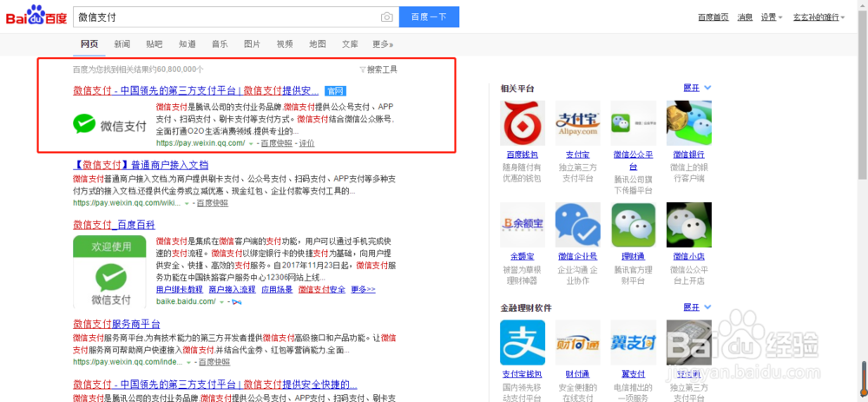Screen dimensions: 868x402
Task: Expand arrow beside pay.weixin.qq.com/wiki URL
Action: [x=187, y=203]
